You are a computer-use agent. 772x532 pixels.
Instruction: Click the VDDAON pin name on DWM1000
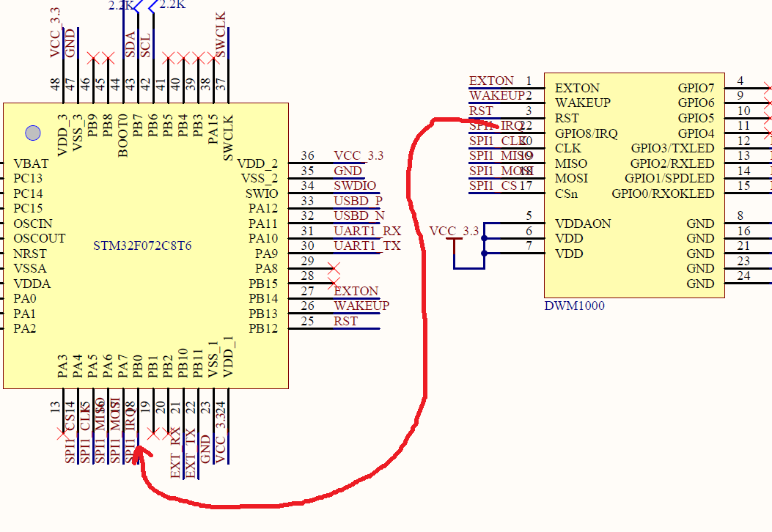coord(582,223)
